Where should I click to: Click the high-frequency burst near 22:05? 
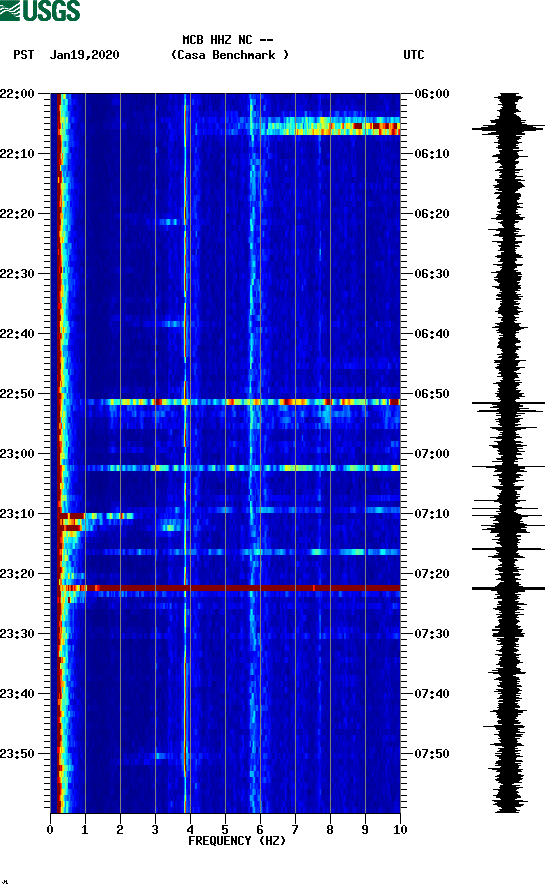pyautogui.click(x=330, y=126)
